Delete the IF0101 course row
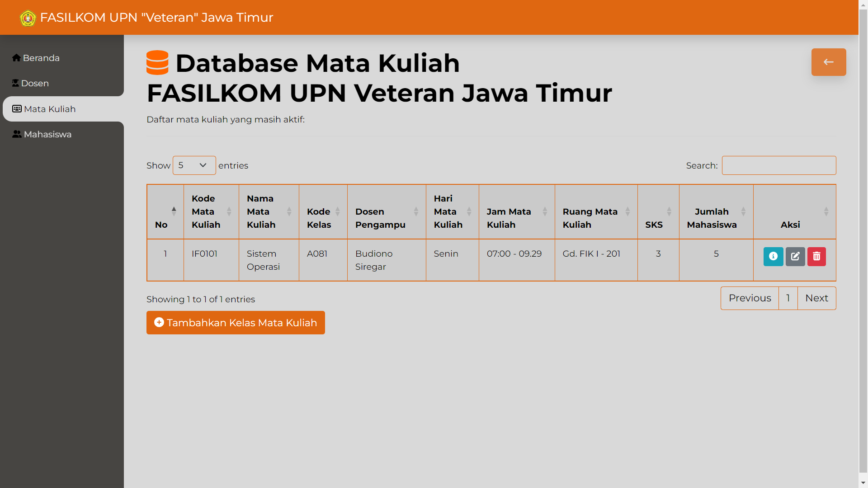Viewport: 868px width, 488px height. click(816, 257)
